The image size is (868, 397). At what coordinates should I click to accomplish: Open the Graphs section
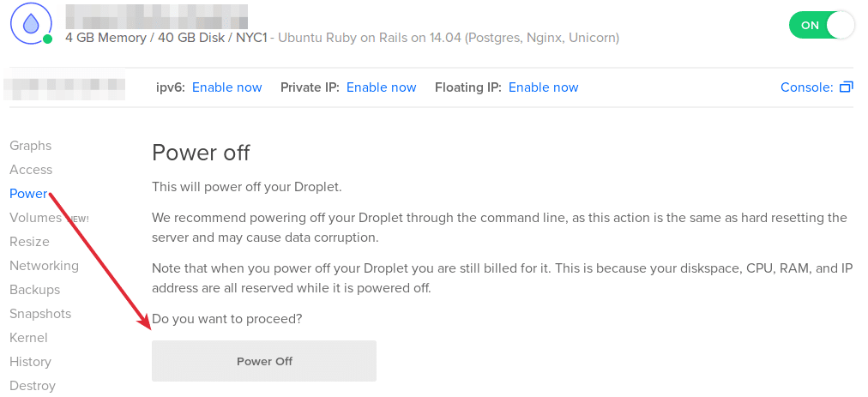coord(30,146)
